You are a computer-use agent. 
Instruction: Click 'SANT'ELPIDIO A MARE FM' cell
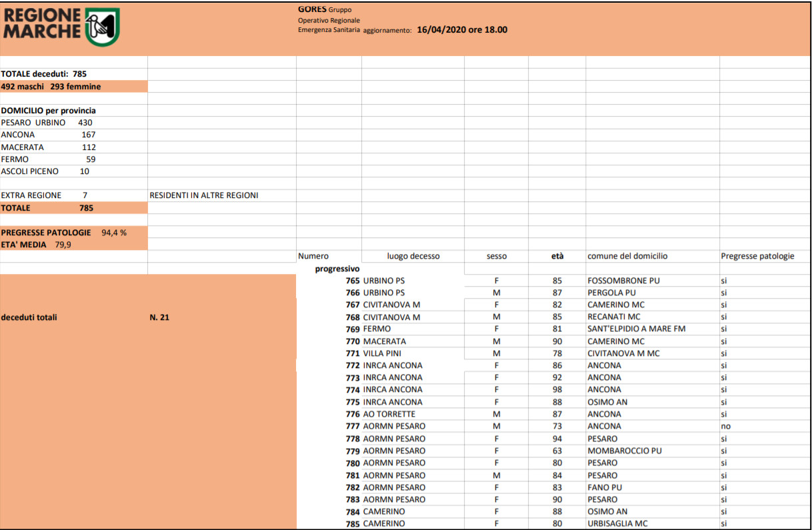click(637, 329)
